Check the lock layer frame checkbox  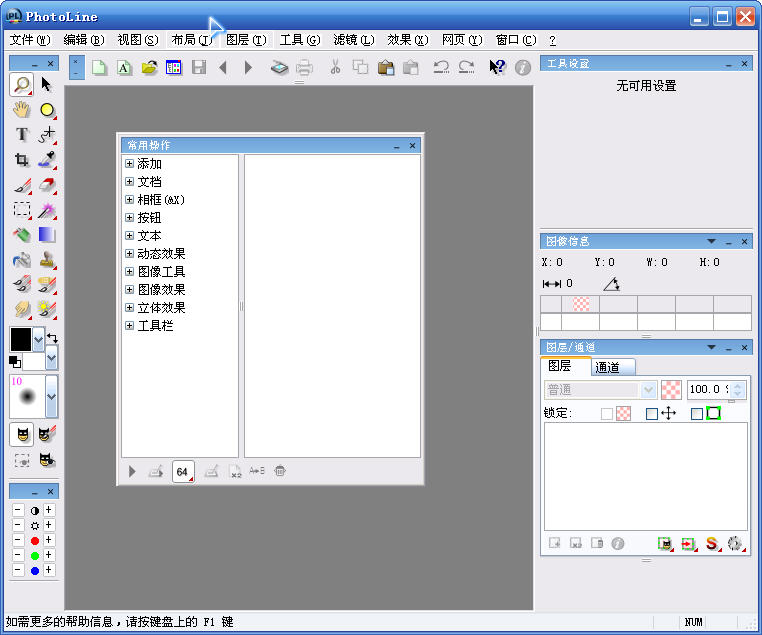pyautogui.click(x=697, y=414)
